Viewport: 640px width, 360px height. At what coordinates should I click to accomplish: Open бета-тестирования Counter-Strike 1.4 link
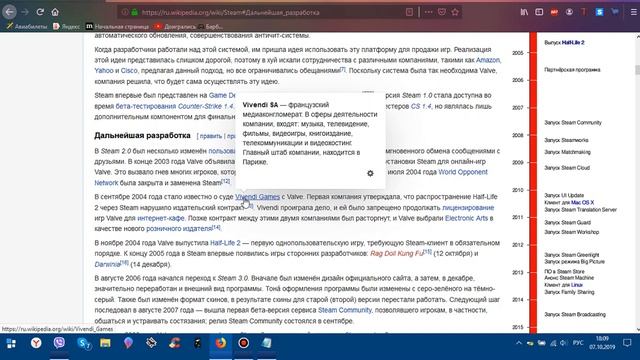pyautogui.click(x=174, y=106)
